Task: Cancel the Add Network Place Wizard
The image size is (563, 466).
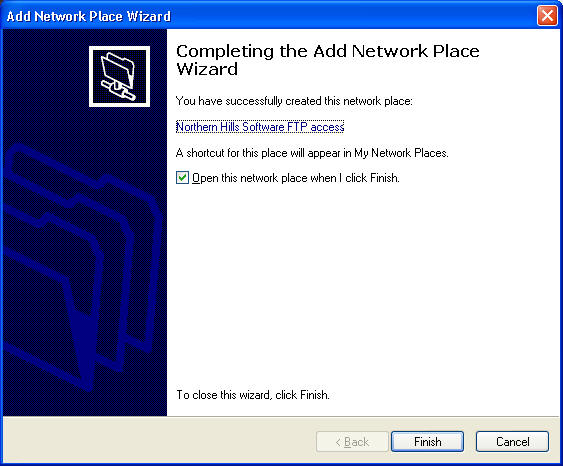Action: click(x=512, y=442)
